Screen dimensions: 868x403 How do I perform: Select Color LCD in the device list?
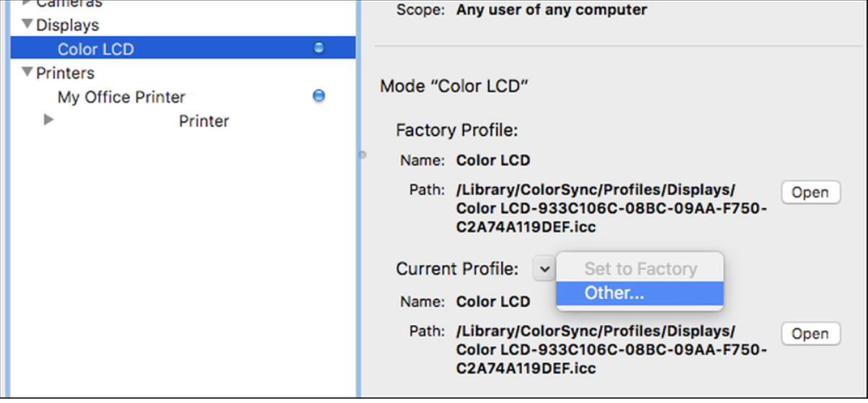click(96, 49)
